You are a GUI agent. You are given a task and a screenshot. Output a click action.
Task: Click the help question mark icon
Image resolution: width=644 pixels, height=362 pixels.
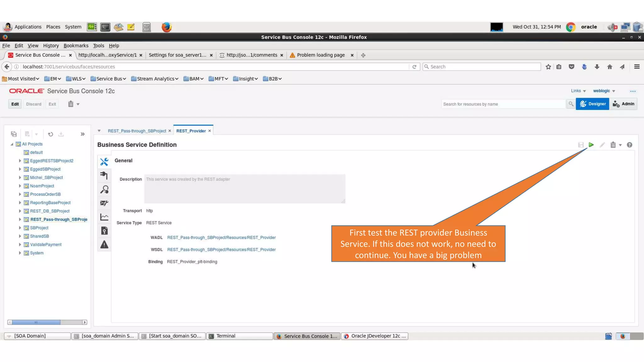coord(629,145)
